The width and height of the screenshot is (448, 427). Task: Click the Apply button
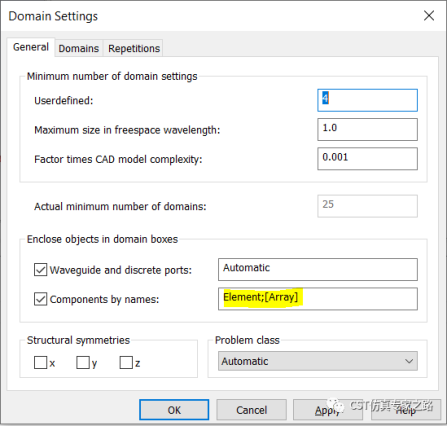[x=328, y=410]
